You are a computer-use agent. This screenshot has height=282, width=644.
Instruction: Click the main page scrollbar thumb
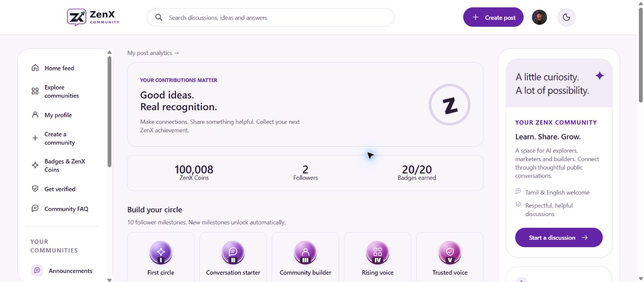pyautogui.click(x=641, y=55)
